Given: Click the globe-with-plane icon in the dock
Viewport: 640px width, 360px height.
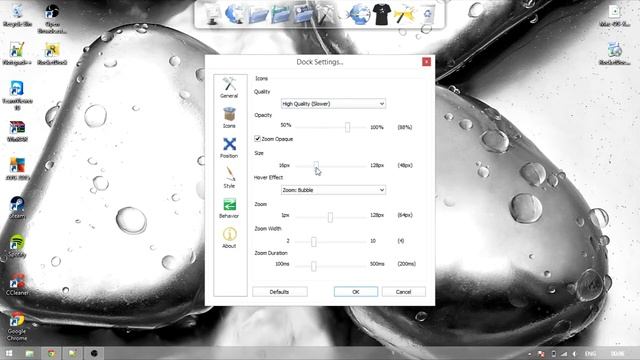Looking at the screenshot, I should (358, 15).
